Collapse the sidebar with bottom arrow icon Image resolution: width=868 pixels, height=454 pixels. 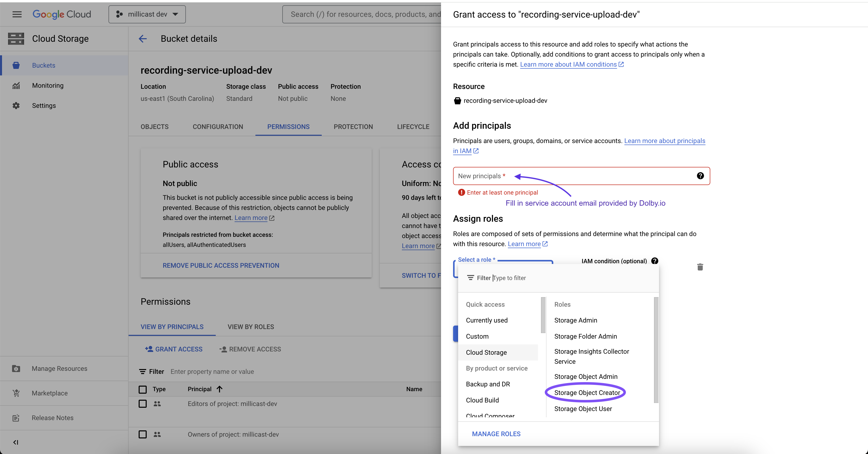pos(16,442)
